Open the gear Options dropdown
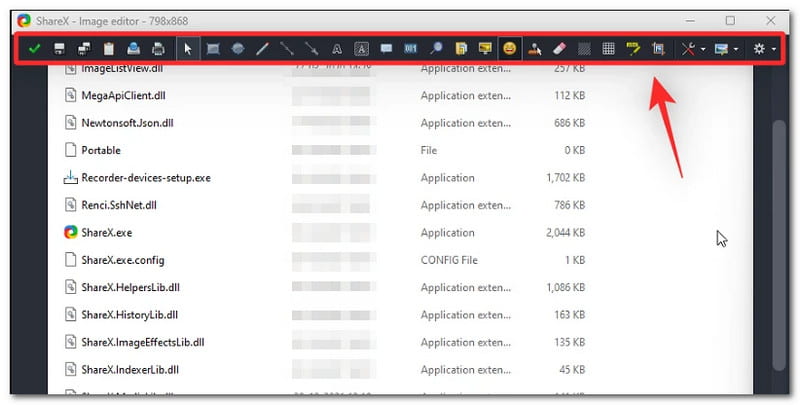The width and height of the screenshot is (800, 405). click(764, 49)
